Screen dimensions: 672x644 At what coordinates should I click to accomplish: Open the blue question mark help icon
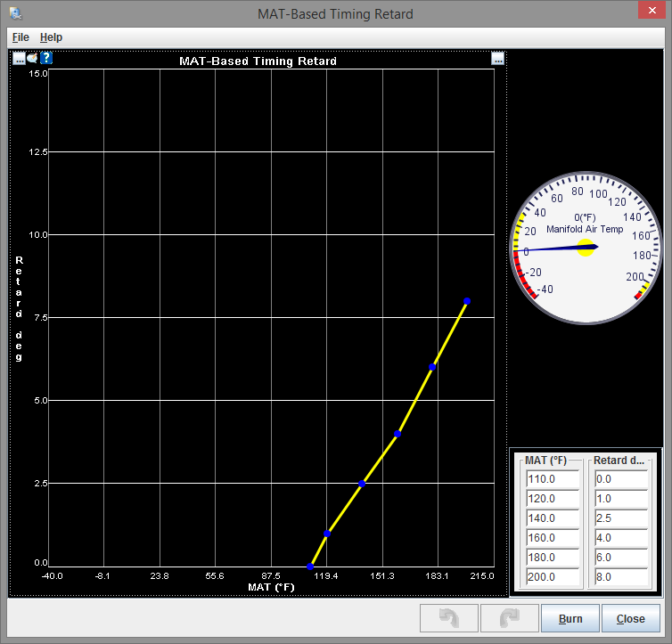point(46,59)
